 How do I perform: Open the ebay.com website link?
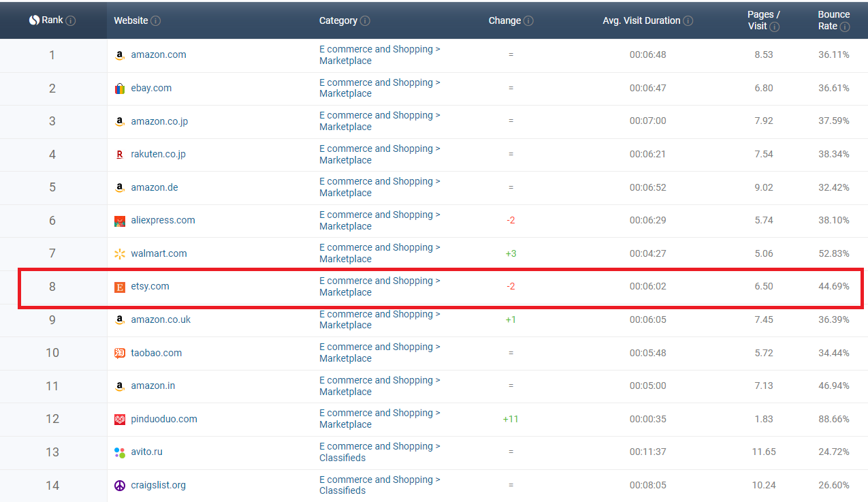(x=151, y=88)
